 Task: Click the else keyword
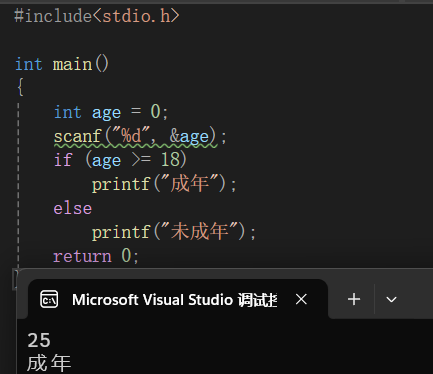[x=73, y=208]
